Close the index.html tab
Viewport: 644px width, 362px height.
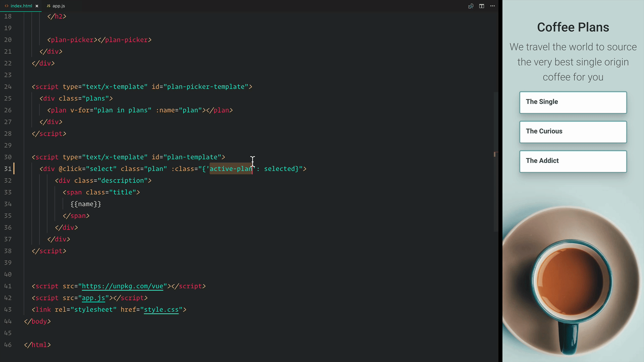(x=37, y=6)
